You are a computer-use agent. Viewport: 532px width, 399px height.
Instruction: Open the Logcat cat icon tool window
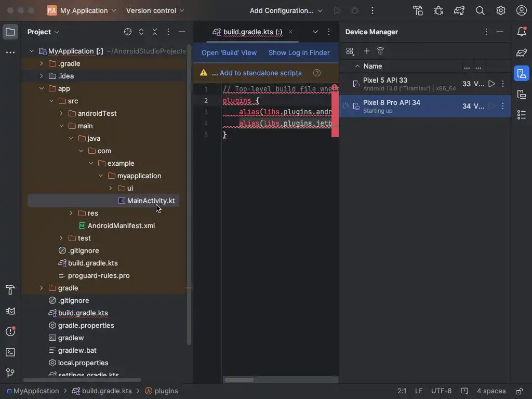(10, 311)
